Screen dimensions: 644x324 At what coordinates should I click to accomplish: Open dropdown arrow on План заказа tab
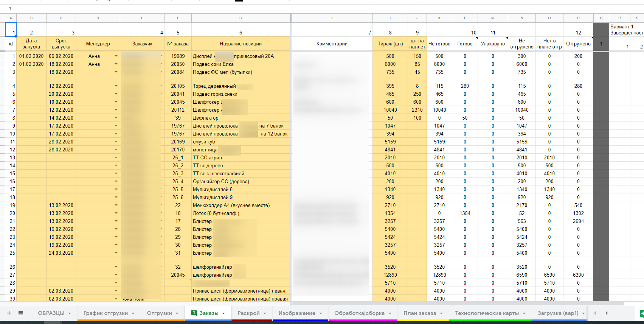(441, 313)
